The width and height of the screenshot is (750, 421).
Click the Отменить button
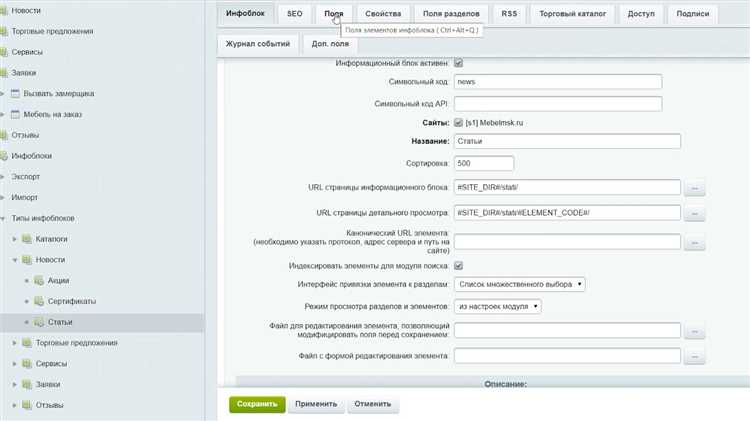(373, 404)
